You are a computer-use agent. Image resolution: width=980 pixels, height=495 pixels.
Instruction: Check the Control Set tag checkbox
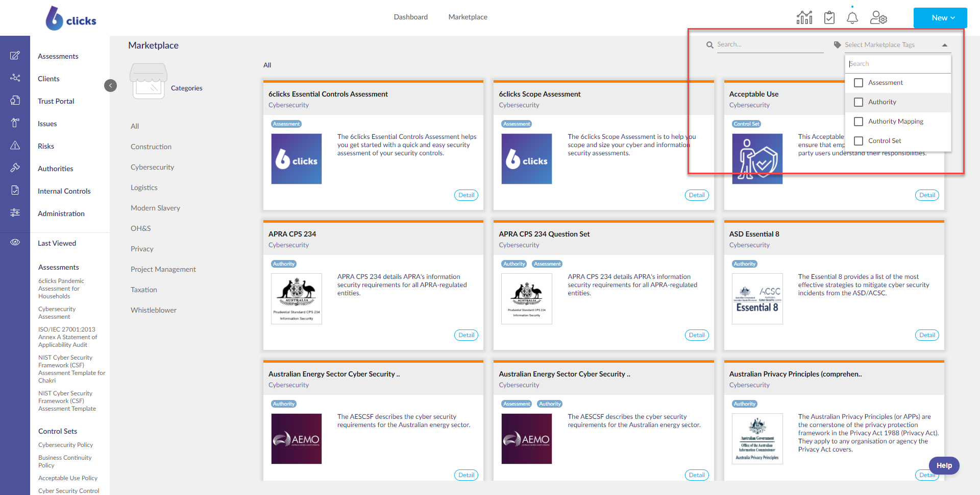[859, 141]
